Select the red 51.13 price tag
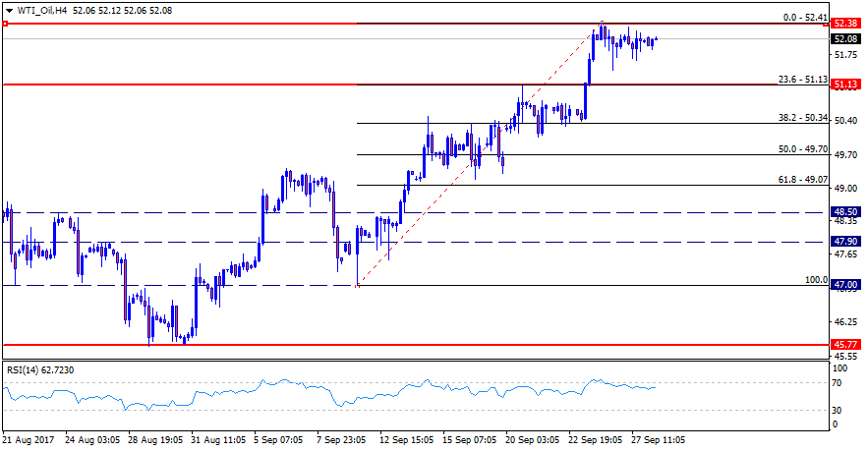Image resolution: width=868 pixels, height=451 pixels. click(846, 85)
